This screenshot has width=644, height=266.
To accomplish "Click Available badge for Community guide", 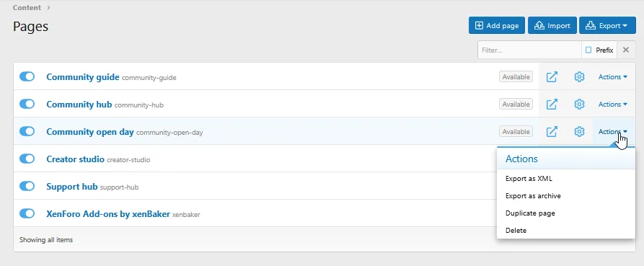I will (516, 76).
